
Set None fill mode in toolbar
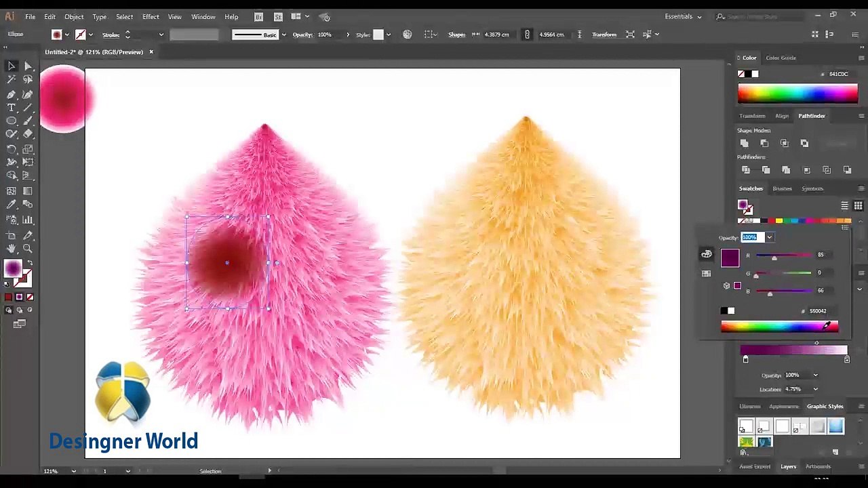click(x=30, y=297)
